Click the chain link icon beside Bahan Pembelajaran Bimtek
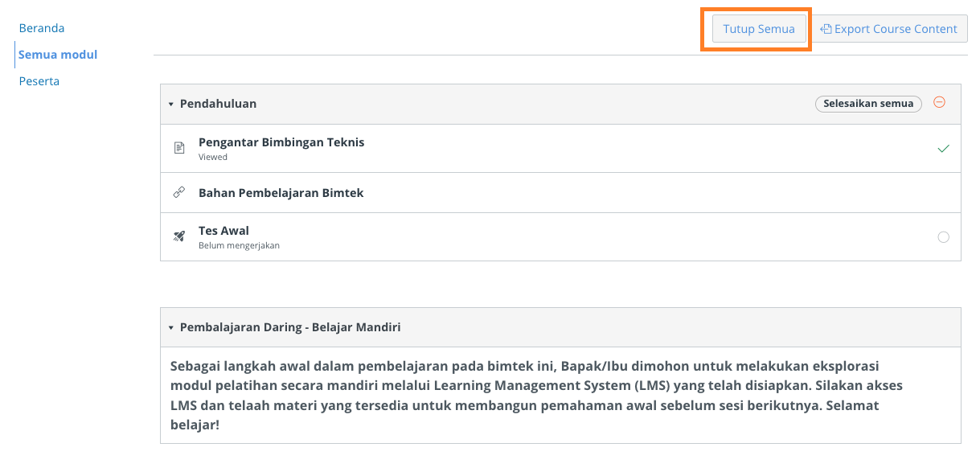980x472 pixels. [x=179, y=193]
